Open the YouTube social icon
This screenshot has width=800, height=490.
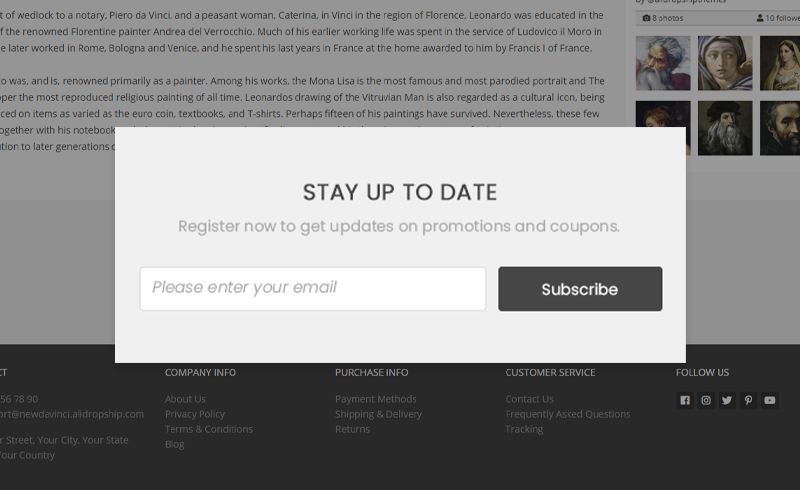point(770,400)
